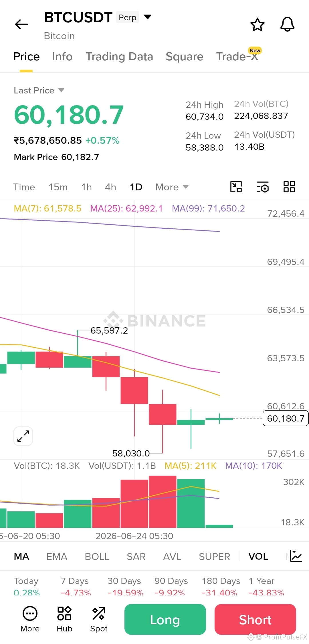
Task: Tap the 65,597.2 high marker label
Action: point(109,330)
